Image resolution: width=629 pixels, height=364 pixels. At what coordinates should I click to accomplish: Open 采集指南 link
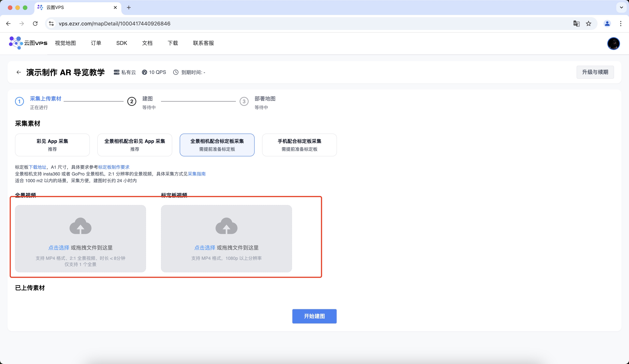pos(197,174)
